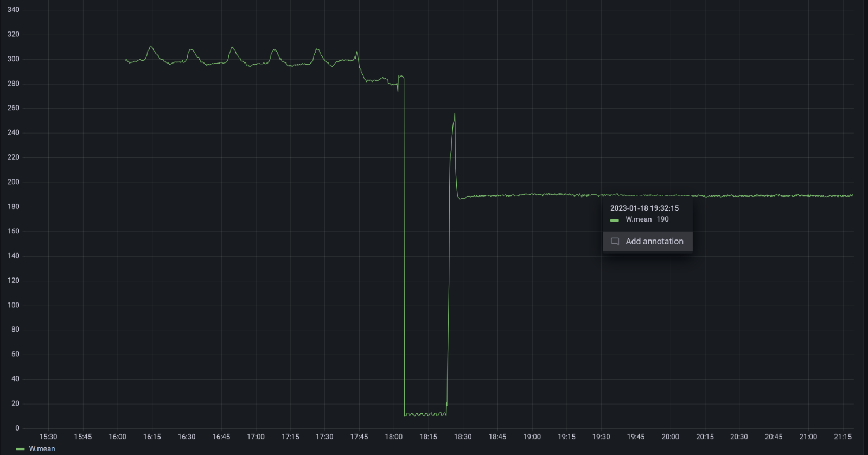This screenshot has width=868, height=455.
Task: Click the 180 y-axis label
Action: tap(13, 206)
